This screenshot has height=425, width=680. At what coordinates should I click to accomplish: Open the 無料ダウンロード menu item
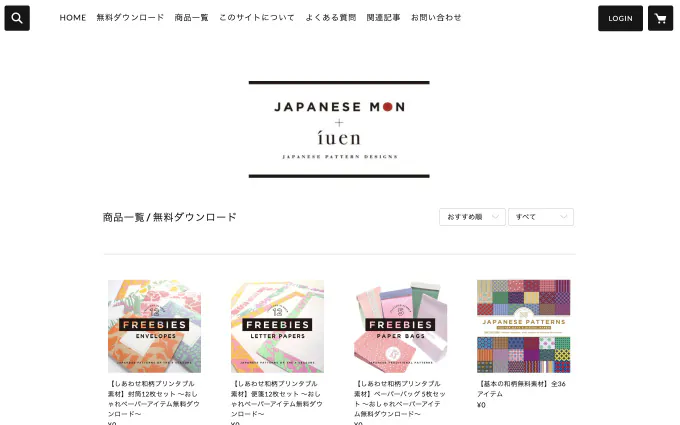[130, 18]
